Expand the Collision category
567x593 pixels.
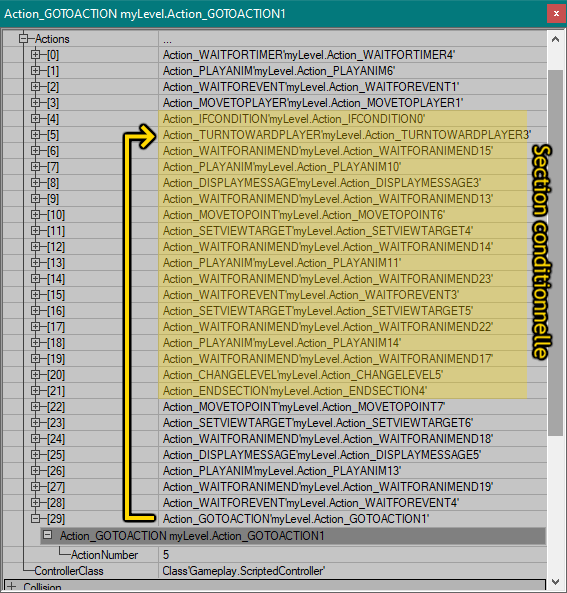point(11,587)
